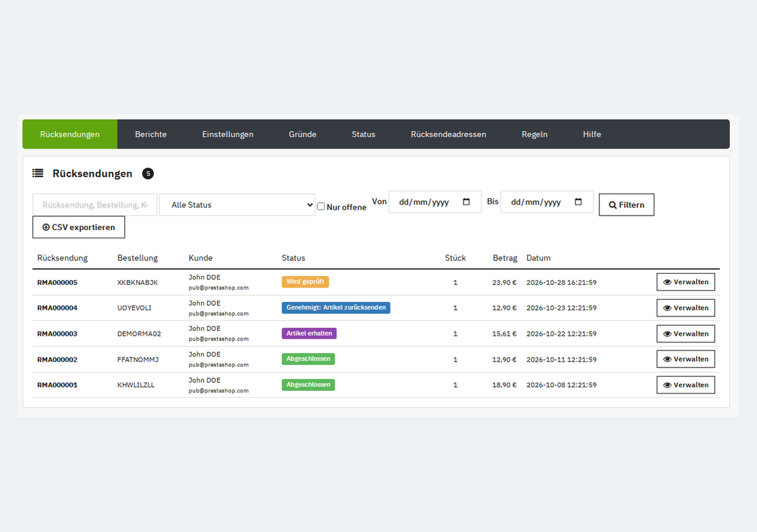Viewport: 757px width, 532px height.
Task: Click the Stück column header
Action: click(x=455, y=258)
